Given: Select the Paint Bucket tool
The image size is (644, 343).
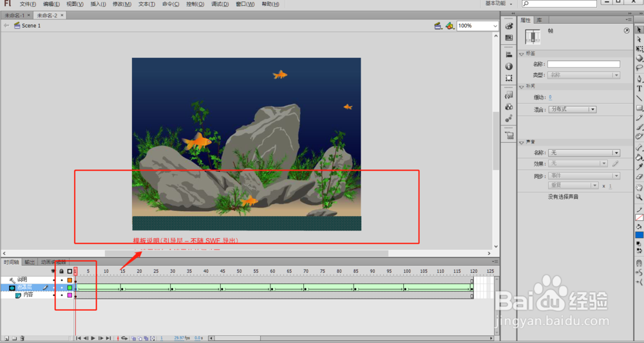Looking at the screenshot, I should [x=639, y=157].
